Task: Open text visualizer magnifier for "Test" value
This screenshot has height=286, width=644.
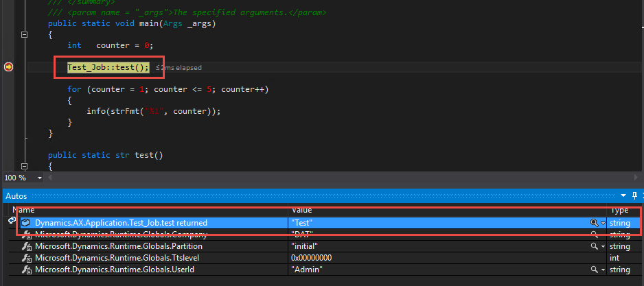Action: [x=595, y=223]
